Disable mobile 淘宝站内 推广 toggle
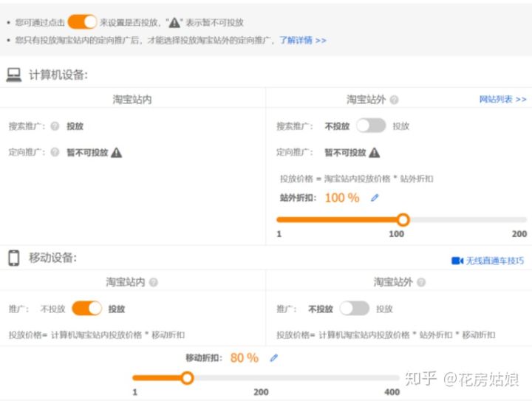 click(86, 309)
